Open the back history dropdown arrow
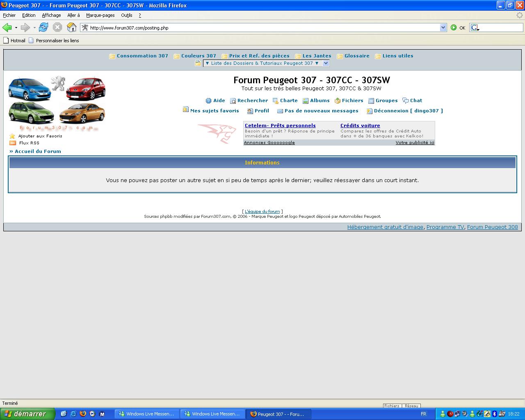This screenshot has height=420, width=525. click(x=16, y=27)
